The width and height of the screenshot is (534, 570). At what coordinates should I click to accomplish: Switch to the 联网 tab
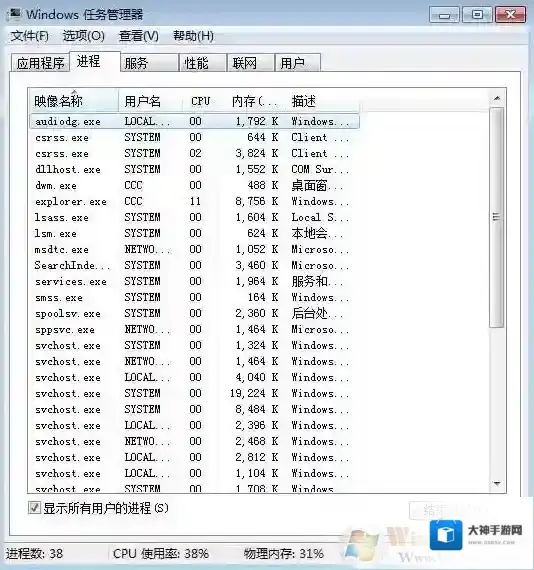pyautogui.click(x=251, y=63)
